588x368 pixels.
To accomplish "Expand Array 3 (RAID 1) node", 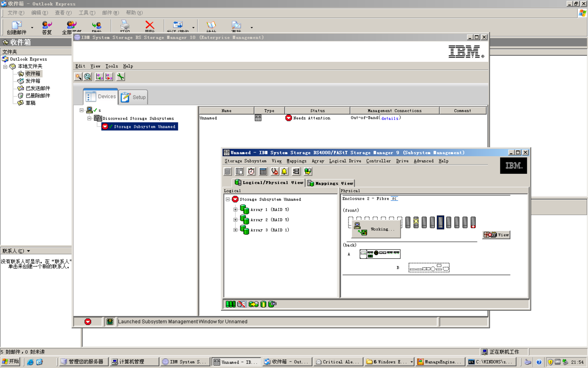I will [235, 230].
